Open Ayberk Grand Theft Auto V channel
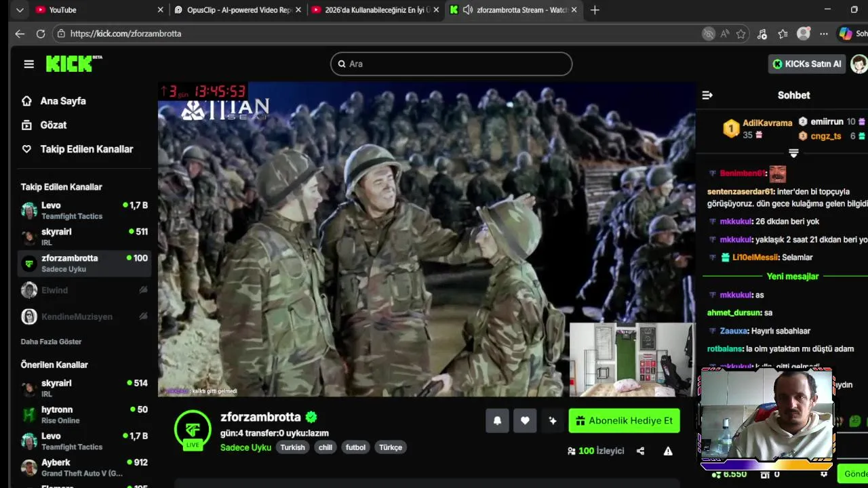The height and width of the screenshot is (488, 868). (x=84, y=467)
